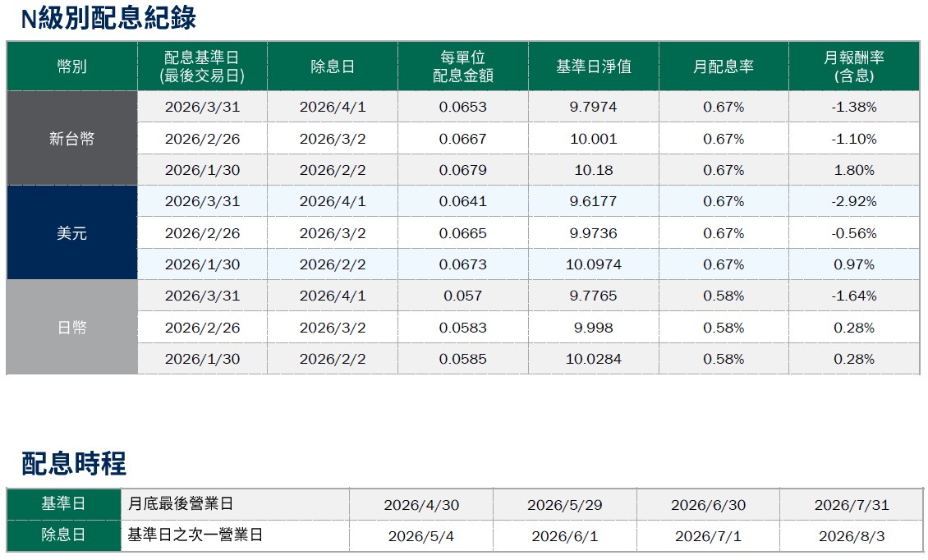
Task: Select the 幣別 column header
Action: (x=71, y=67)
